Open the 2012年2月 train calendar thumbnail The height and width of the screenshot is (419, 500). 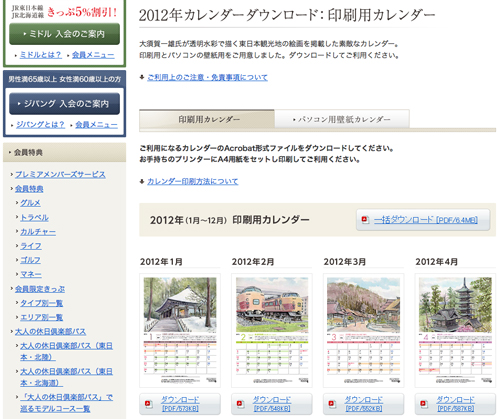tap(272, 331)
